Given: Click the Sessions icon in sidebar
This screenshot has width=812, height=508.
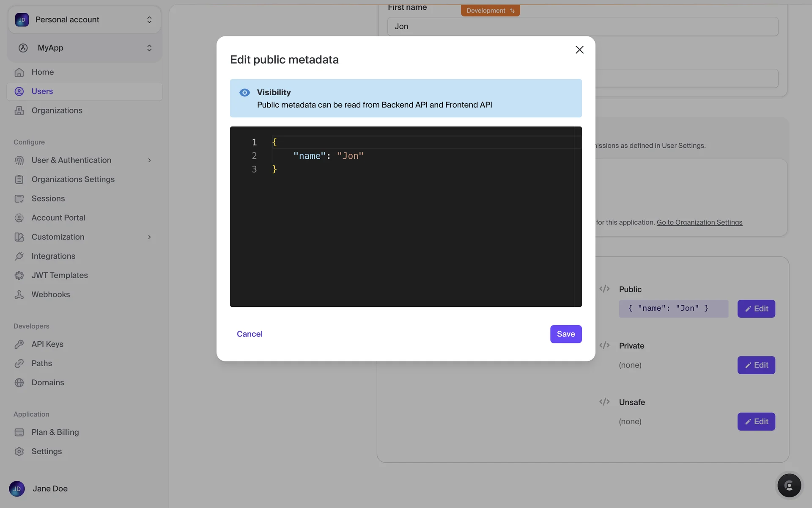Looking at the screenshot, I should (19, 199).
